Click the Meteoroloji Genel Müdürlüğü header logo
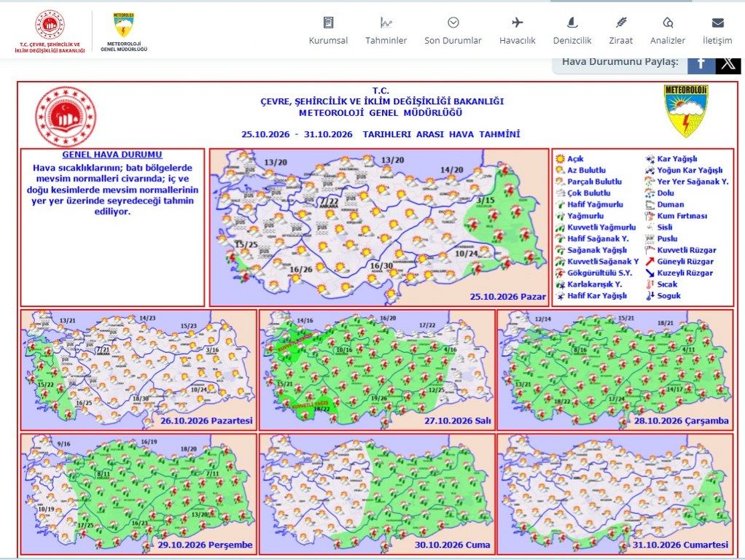The width and height of the screenshot is (745, 560). pyautogui.click(x=123, y=31)
